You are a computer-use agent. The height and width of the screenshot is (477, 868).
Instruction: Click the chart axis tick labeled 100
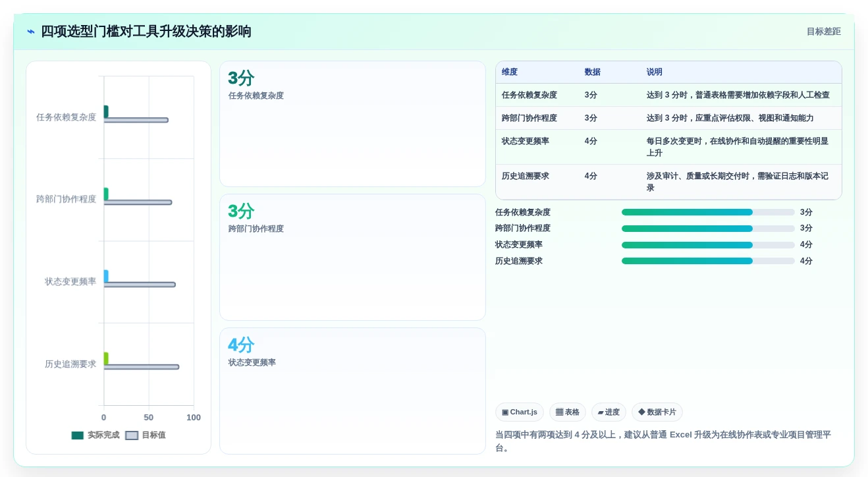point(194,418)
